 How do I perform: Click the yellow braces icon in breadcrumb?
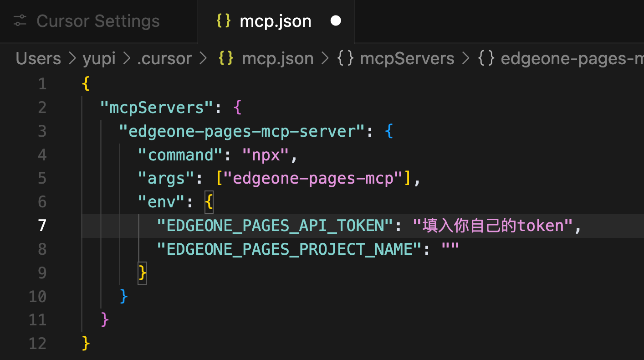226,58
